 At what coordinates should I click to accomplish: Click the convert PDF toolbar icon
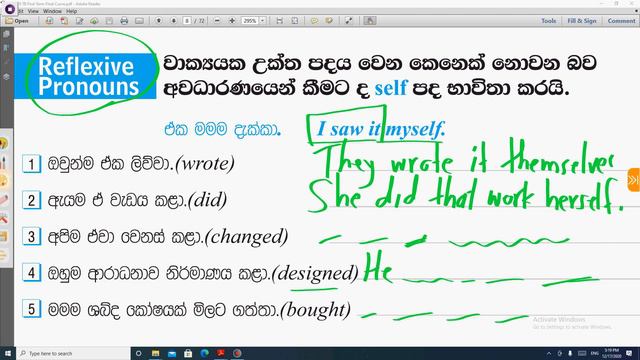point(64,21)
